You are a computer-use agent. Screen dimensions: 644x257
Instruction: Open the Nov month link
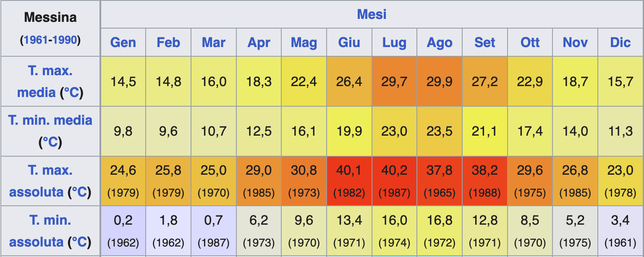tap(575, 42)
